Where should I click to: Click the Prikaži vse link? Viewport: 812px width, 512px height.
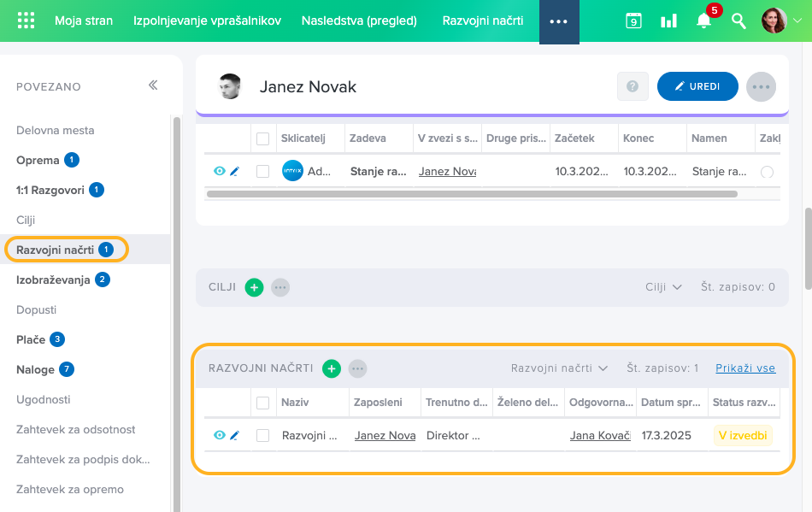(745, 368)
